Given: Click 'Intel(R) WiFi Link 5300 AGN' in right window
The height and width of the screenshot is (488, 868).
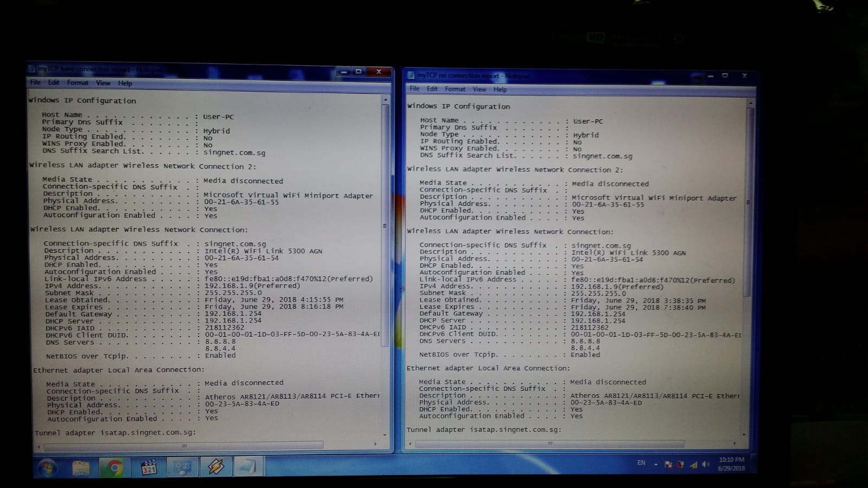Looking at the screenshot, I should pyautogui.click(x=628, y=253).
